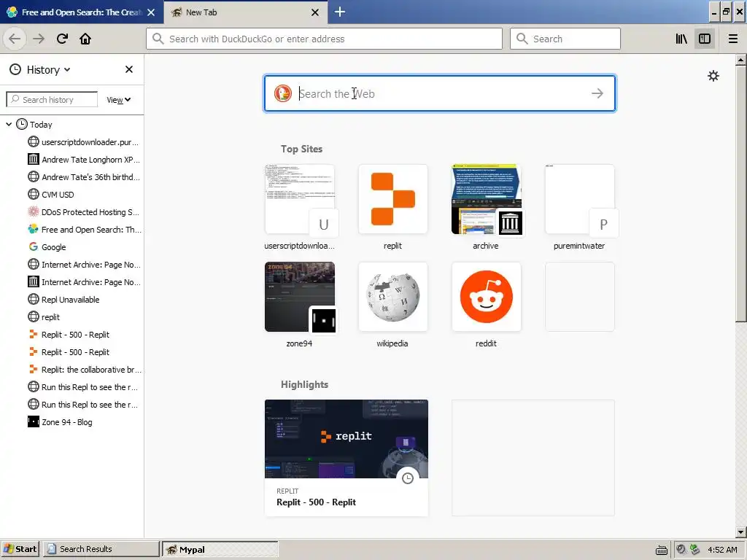Open the hamburger application menu
The height and width of the screenshot is (560, 747).
tap(732, 39)
